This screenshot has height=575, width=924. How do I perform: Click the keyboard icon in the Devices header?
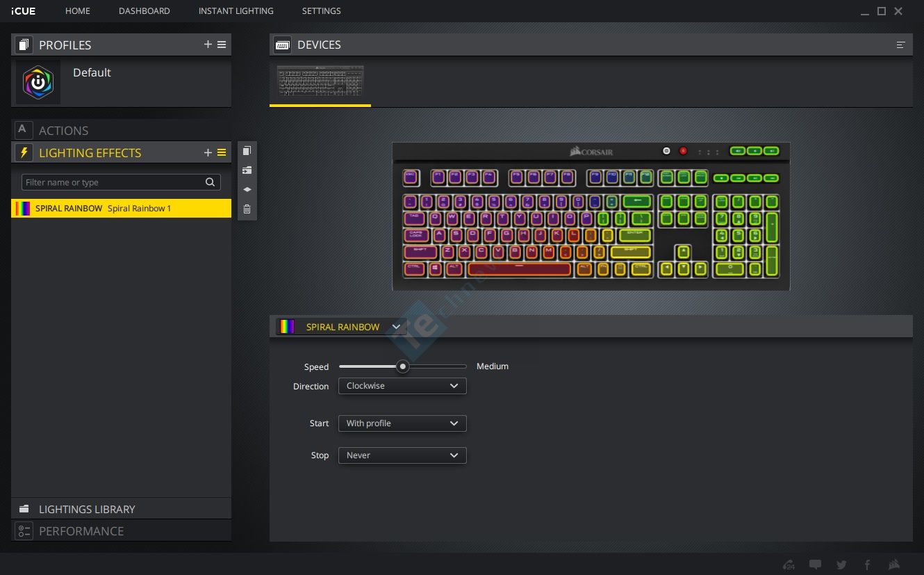point(283,44)
